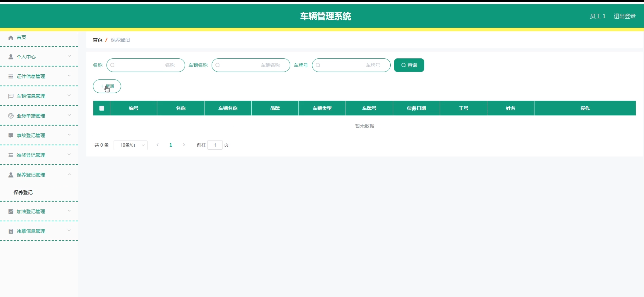The width and height of the screenshot is (644, 297).
Task: Click the 暂无数据 empty table text
Action: [365, 126]
